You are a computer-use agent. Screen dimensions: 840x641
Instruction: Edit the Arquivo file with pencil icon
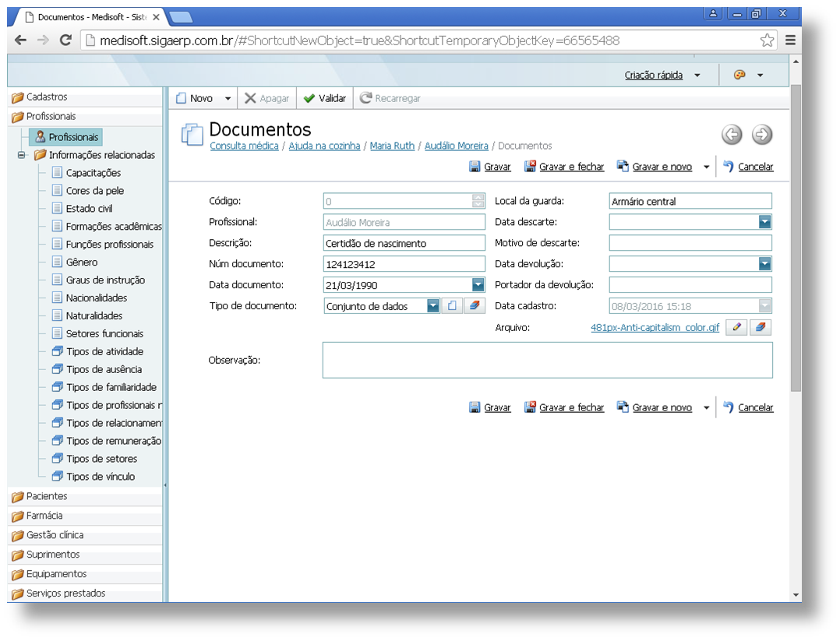(x=736, y=327)
